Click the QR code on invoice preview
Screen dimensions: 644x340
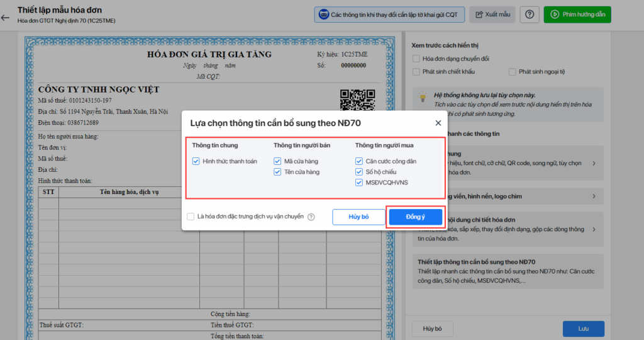coord(357,99)
